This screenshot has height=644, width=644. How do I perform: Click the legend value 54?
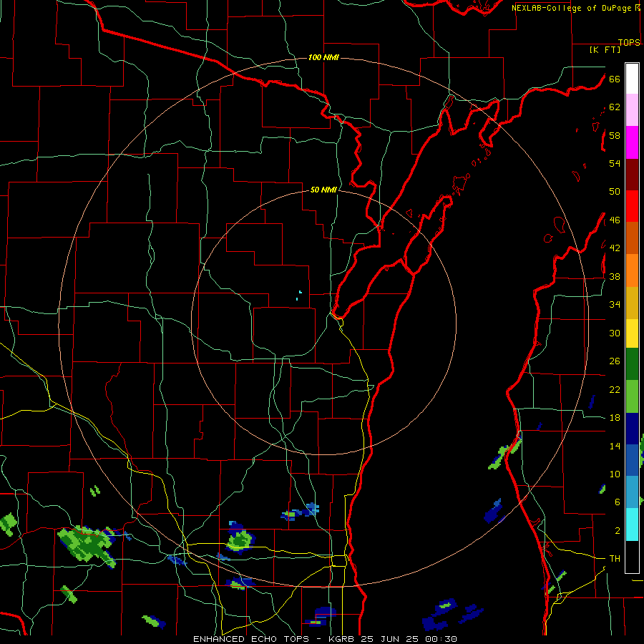click(x=615, y=163)
